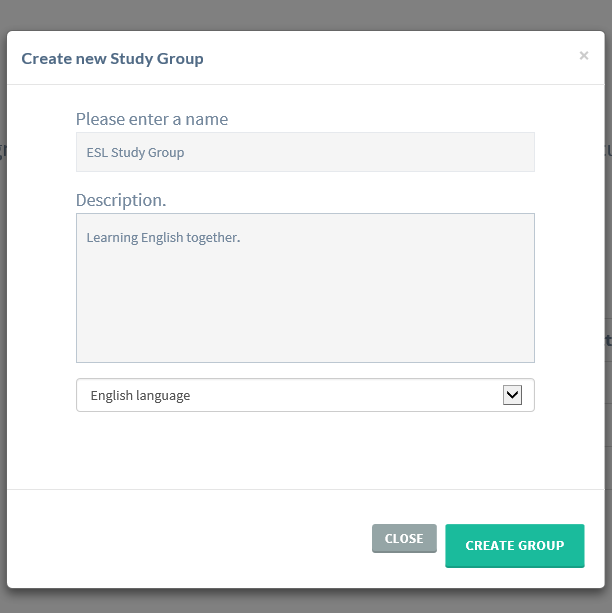The width and height of the screenshot is (612, 613).
Task: Click the dimmed backdrop left of the dialog
Action: click(3, 300)
